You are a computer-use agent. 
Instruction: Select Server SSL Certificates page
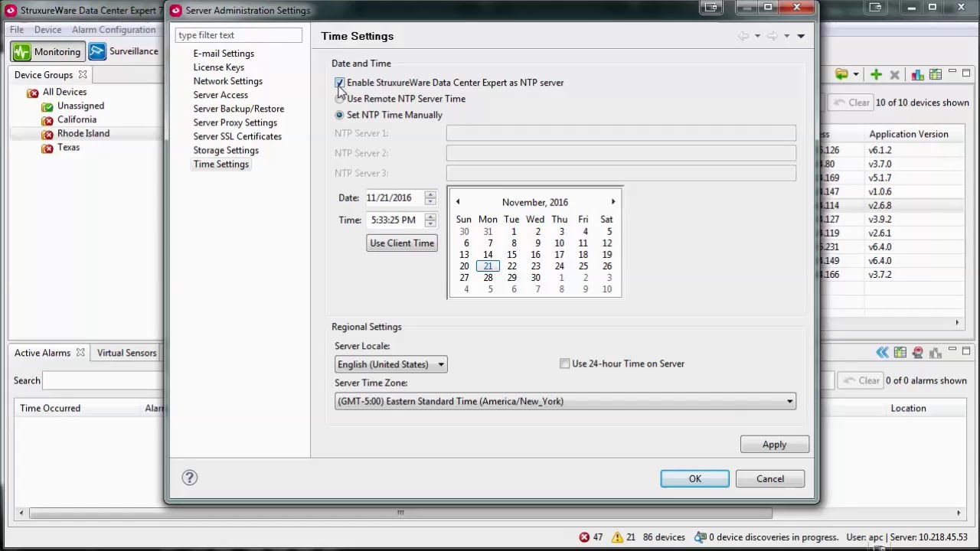pyautogui.click(x=237, y=136)
